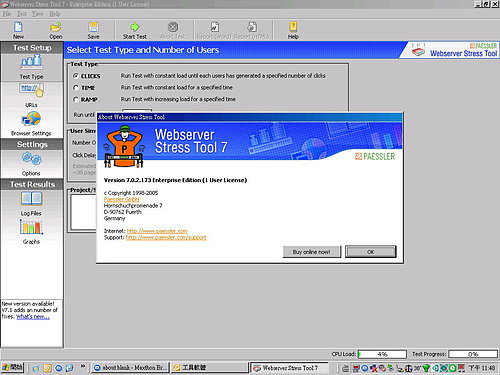This screenshot has width=500, height=375.
Task: Choose the TIME test type radio button
Action: (76, 88)
